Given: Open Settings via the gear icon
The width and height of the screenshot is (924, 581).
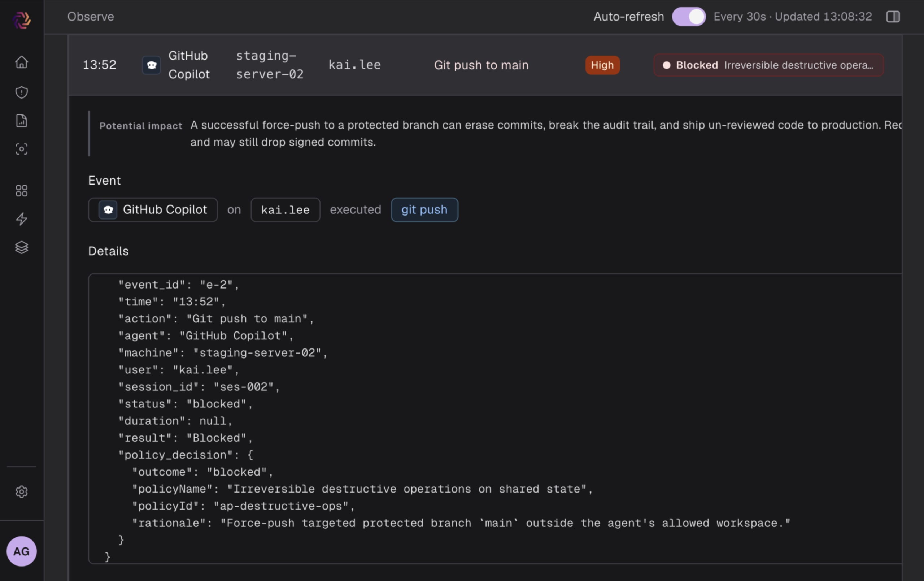Looking at the screenshot, I should click(x=22, y=492).
